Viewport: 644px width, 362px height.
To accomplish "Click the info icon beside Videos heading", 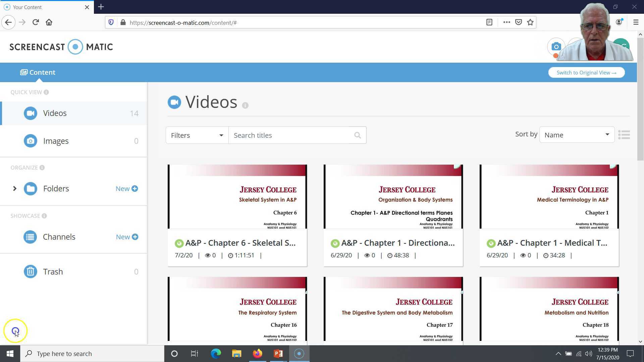I will [245, 105].
